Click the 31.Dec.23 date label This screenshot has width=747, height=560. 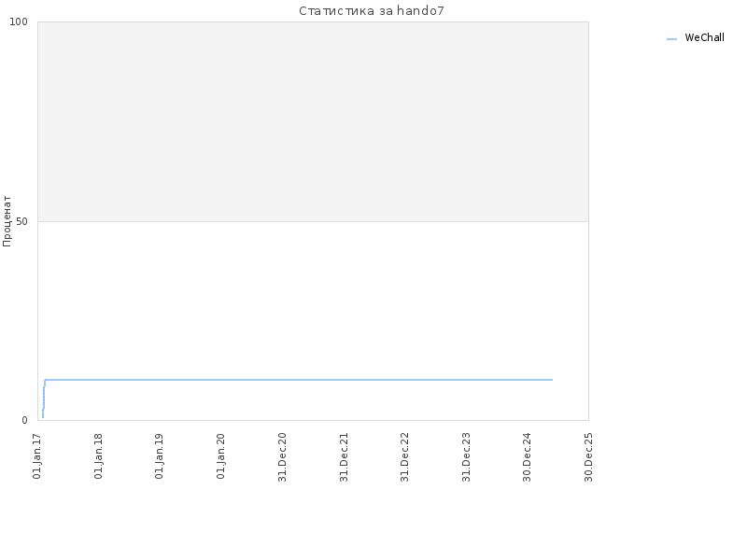click(466, 457)
